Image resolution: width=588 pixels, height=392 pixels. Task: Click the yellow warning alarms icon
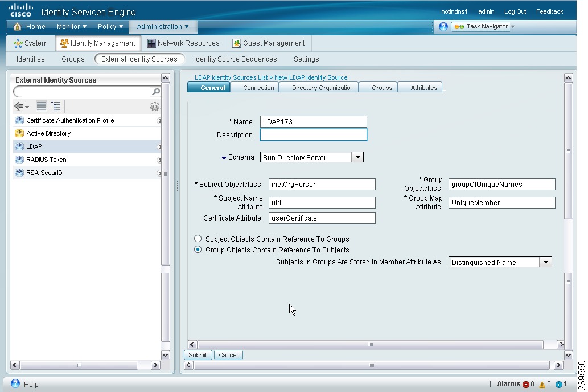542,384
